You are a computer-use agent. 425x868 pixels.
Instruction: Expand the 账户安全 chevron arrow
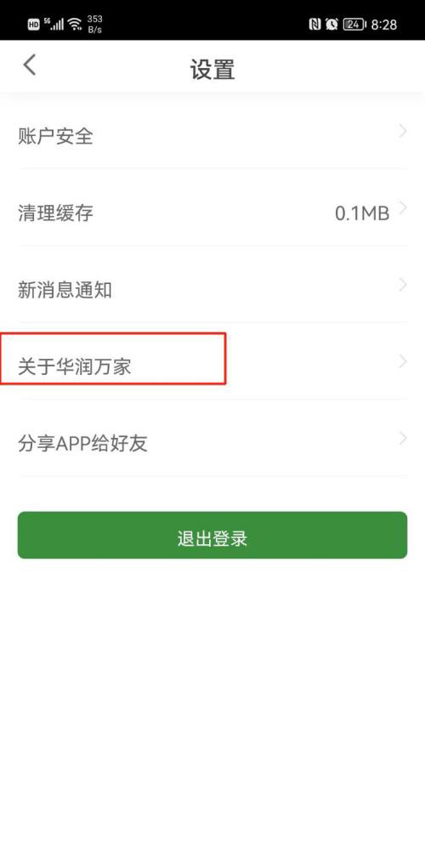pos(403,131)
